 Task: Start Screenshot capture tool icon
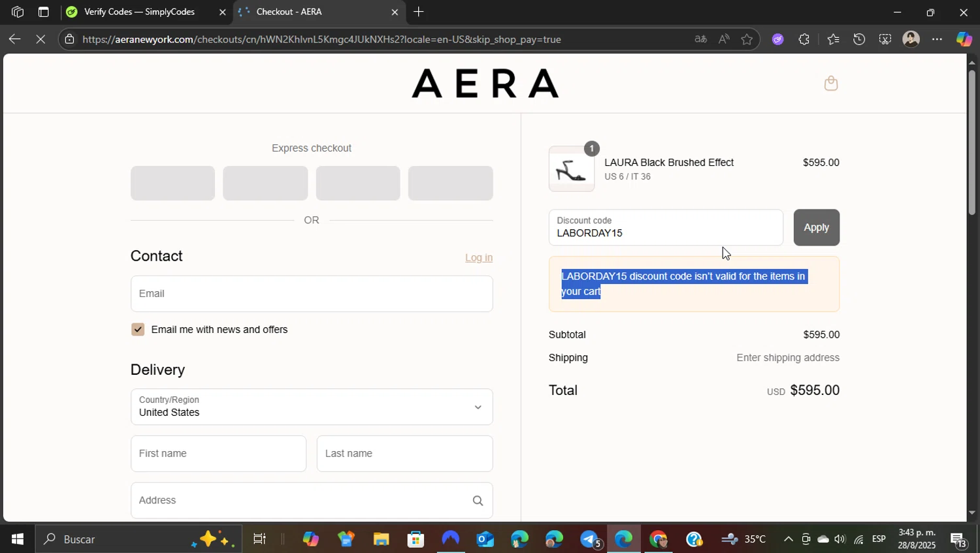coord(885,39)
